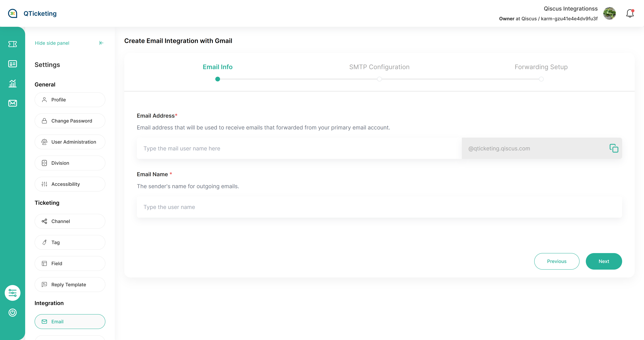Open the mail envelope icon in sidebar
Image resolution: width=644 pixels, height=340 pixels.
(12, 103)
